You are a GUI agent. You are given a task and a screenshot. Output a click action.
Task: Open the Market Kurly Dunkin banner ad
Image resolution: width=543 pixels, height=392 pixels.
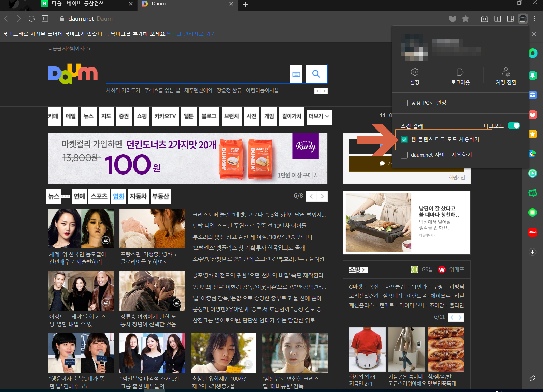[188, 159]
